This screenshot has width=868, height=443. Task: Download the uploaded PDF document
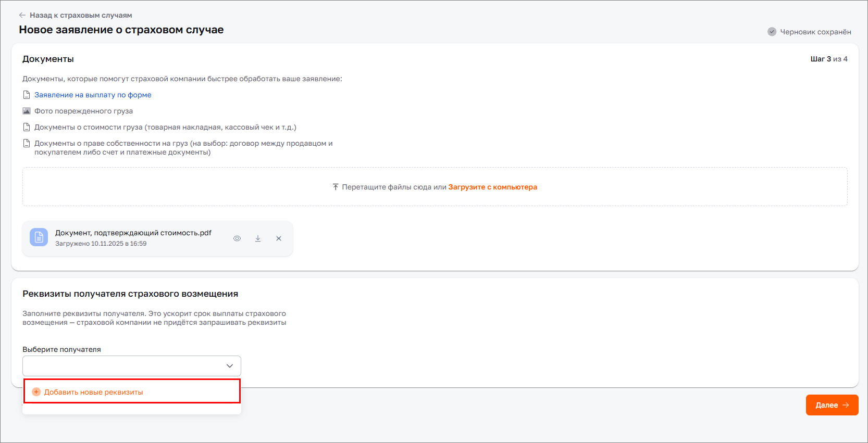coord(258,238)
